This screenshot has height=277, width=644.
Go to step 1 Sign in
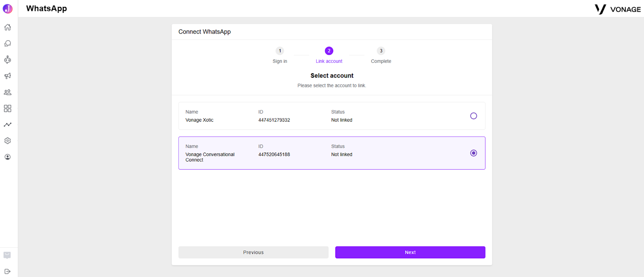280,55
